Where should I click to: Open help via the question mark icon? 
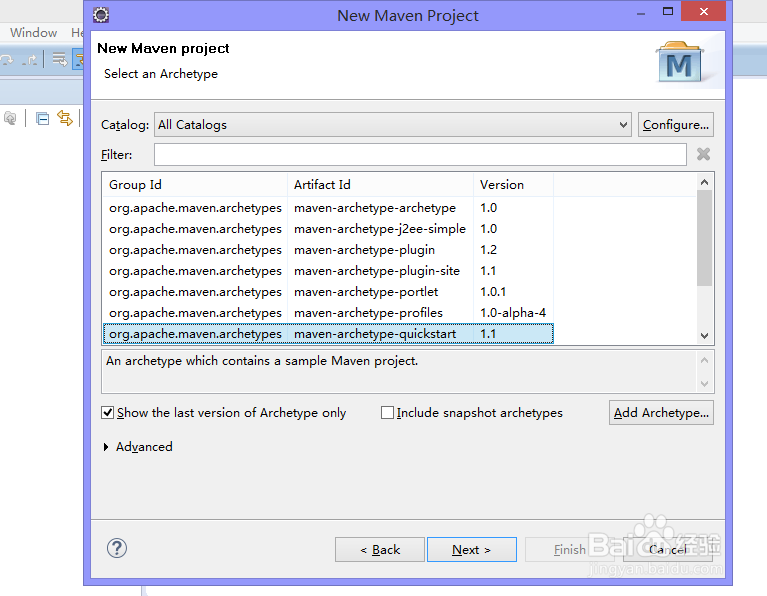117,549
